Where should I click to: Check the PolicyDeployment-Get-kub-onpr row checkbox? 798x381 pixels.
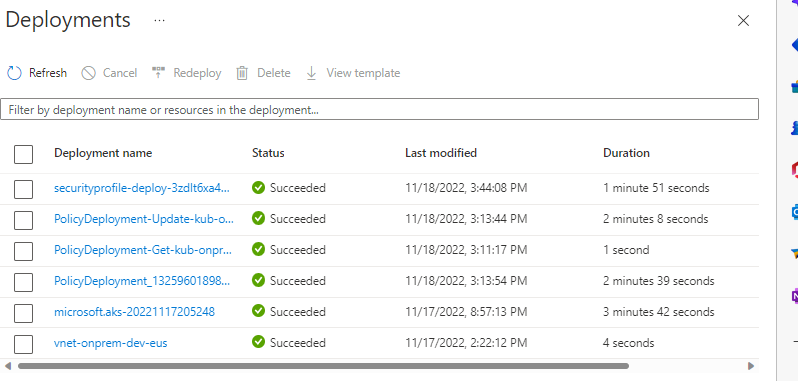tap(23, 251)
